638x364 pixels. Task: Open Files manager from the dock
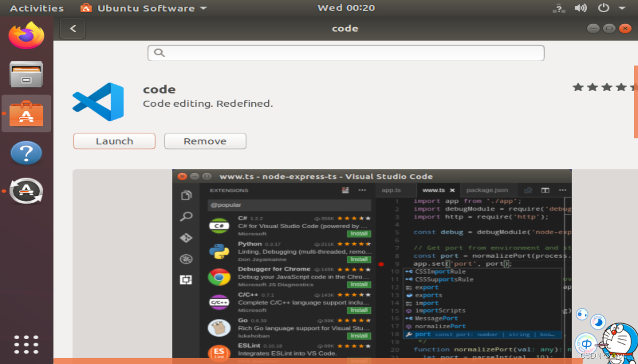pos(26,74)
